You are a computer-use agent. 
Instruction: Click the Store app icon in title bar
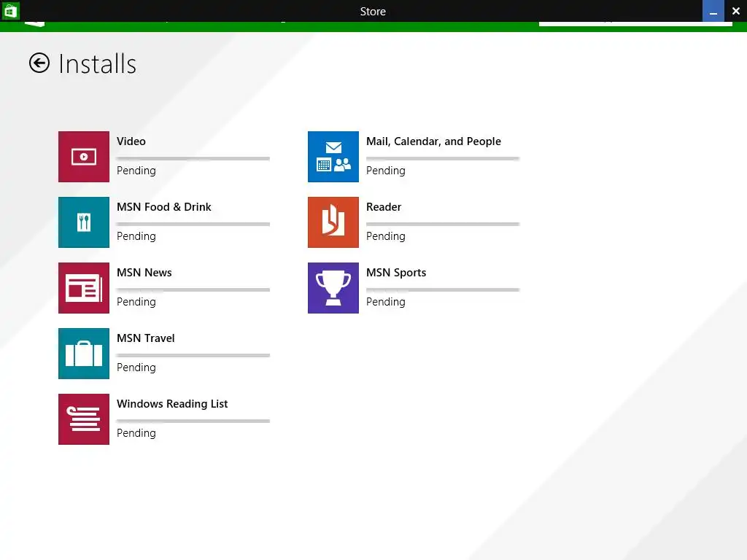(10, 10)
